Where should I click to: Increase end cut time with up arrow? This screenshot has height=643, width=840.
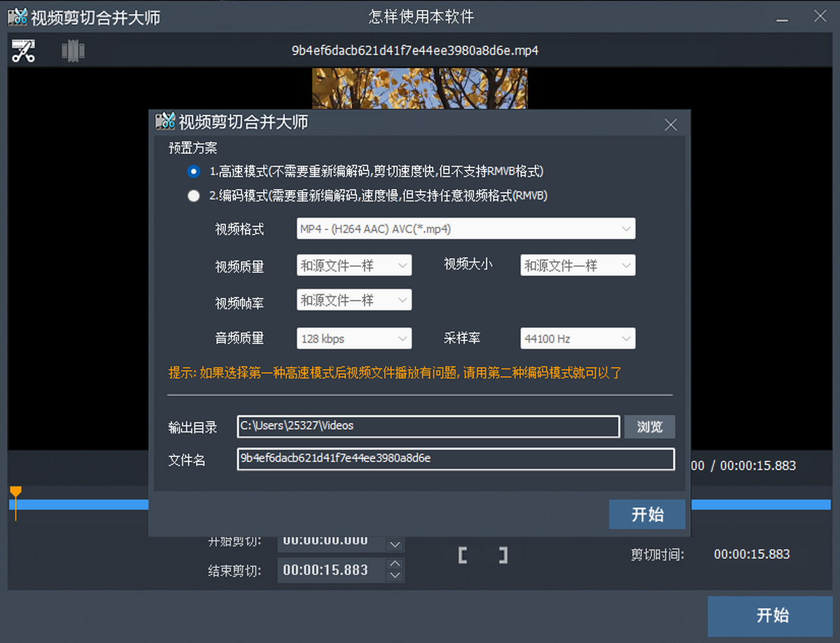395,564
